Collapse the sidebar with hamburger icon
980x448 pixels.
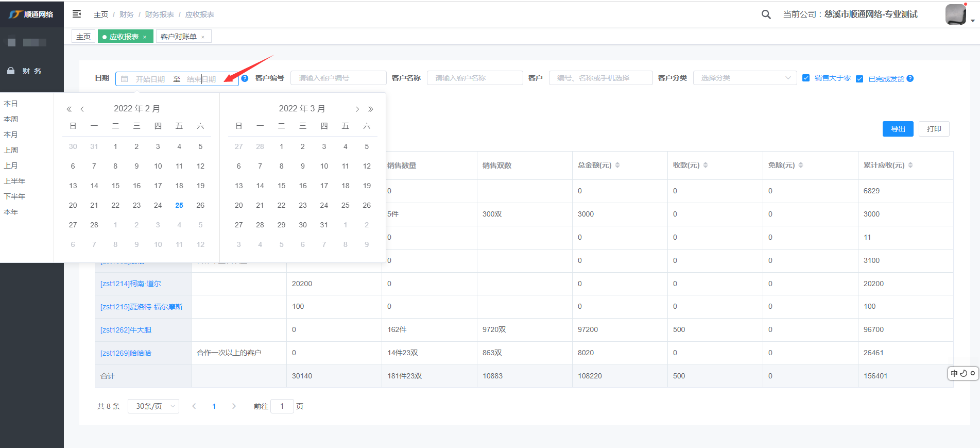77,14
